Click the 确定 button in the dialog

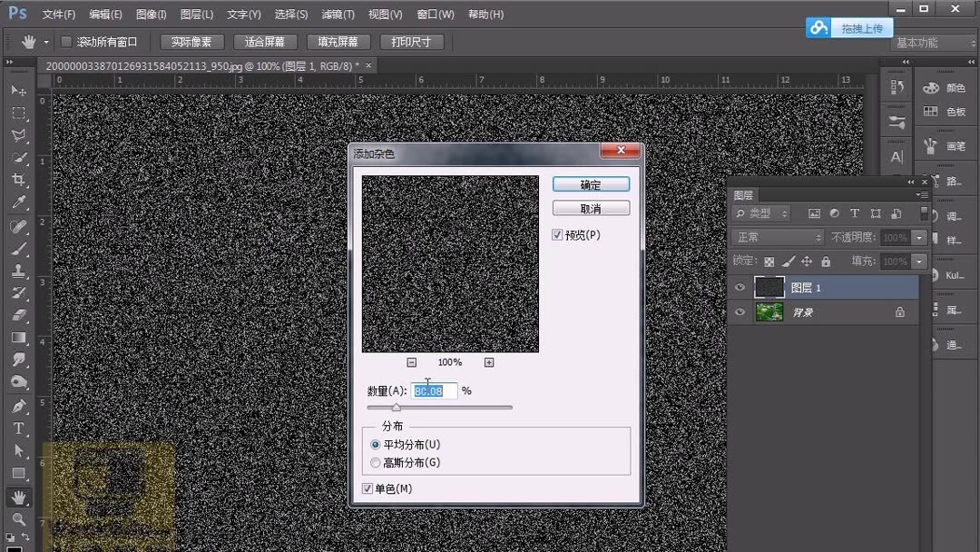click(590, 183)
